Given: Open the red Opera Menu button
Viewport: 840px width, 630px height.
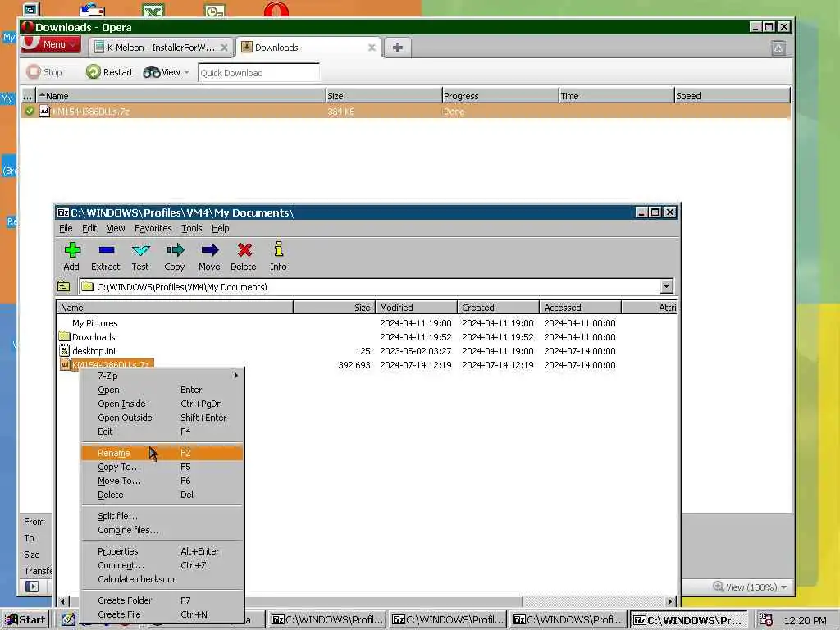Looking at the screenshot, I should pos(51,44).
